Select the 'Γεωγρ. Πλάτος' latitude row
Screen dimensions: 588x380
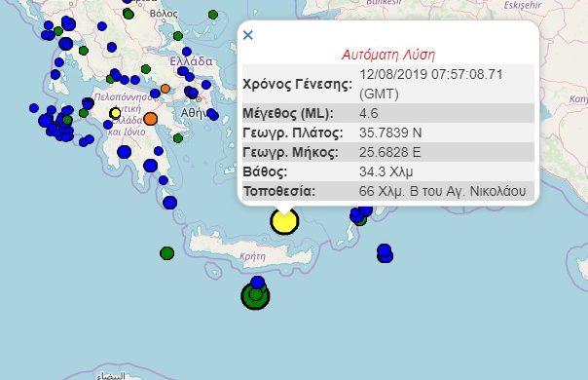pos(388,133)
